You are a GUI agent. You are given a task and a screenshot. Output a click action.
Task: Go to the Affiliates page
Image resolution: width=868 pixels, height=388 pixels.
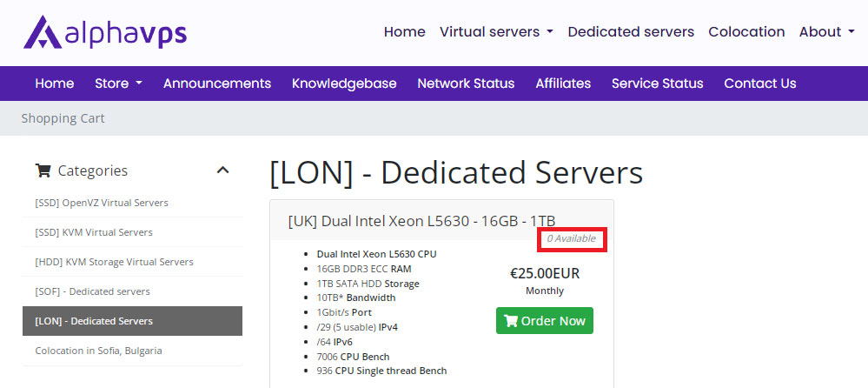[x=563, y=84]
